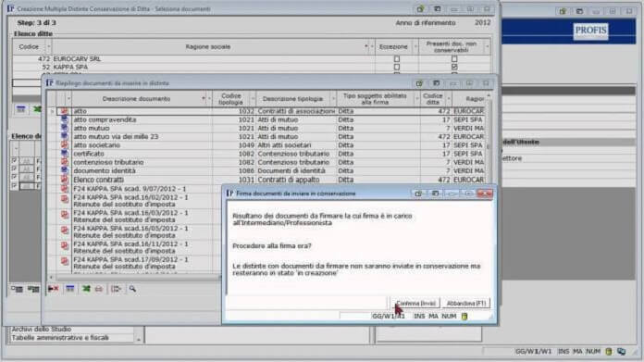Open the magnifier search icon

coord(132,289)
